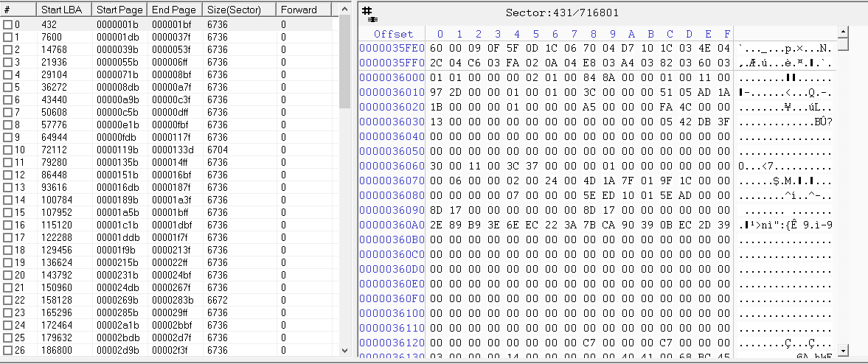Select Start LBA value 432
Image resolution: width=868 pixels, height=364 pixels.
pos(49,24)
